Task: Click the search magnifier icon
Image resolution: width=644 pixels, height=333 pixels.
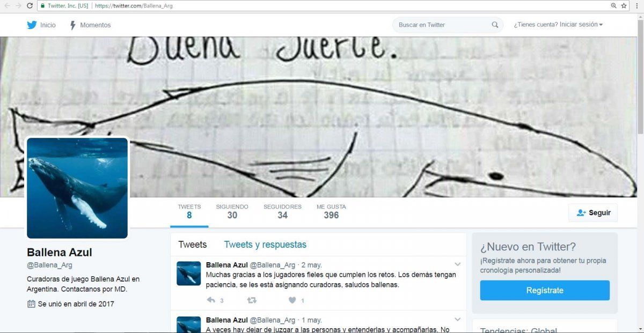Action: coord(495,25)
